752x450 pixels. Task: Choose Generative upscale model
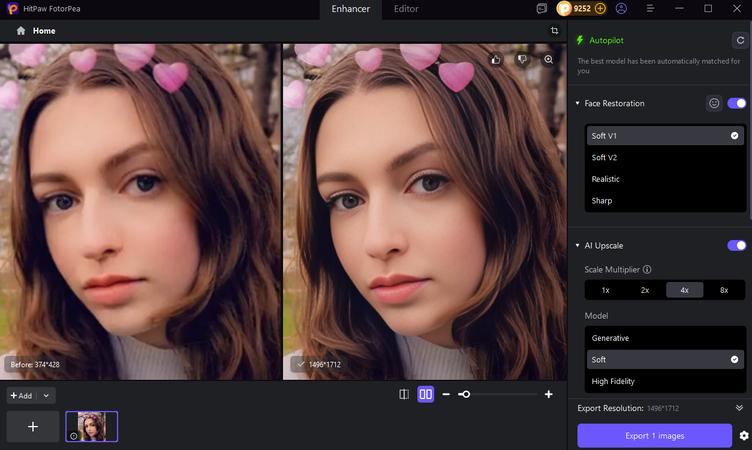click(x=665, y=338)
